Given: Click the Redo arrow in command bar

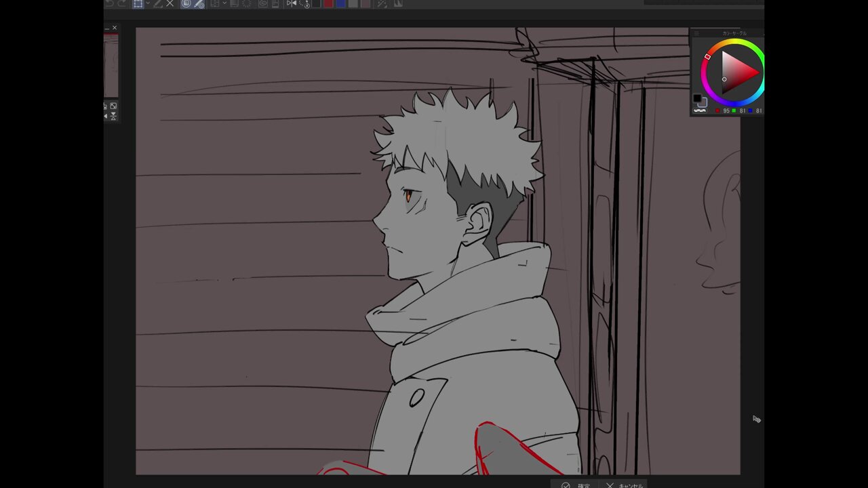Looking at the screenshot, I should tap(122, 3).
